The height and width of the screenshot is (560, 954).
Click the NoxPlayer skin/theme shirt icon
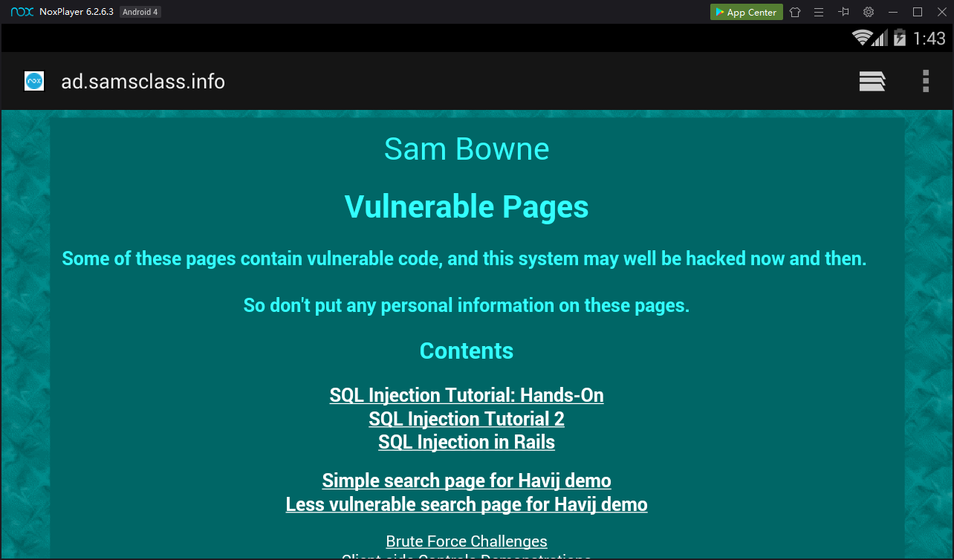pyautogui.click(x=795, y=12)
